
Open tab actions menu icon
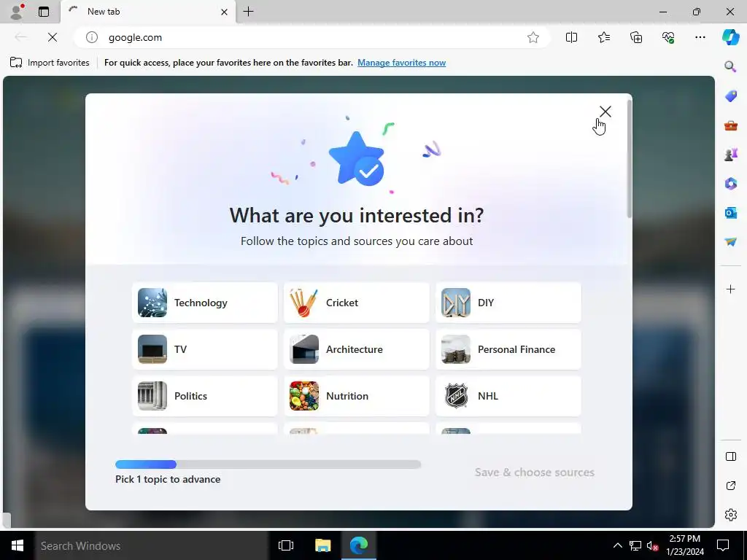pyautogui.click(x=44, y=12)
